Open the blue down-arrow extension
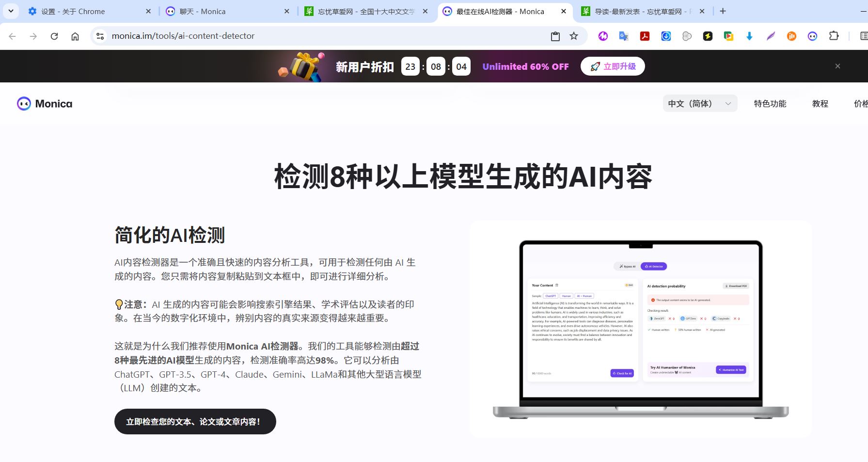 pos(749,36)
